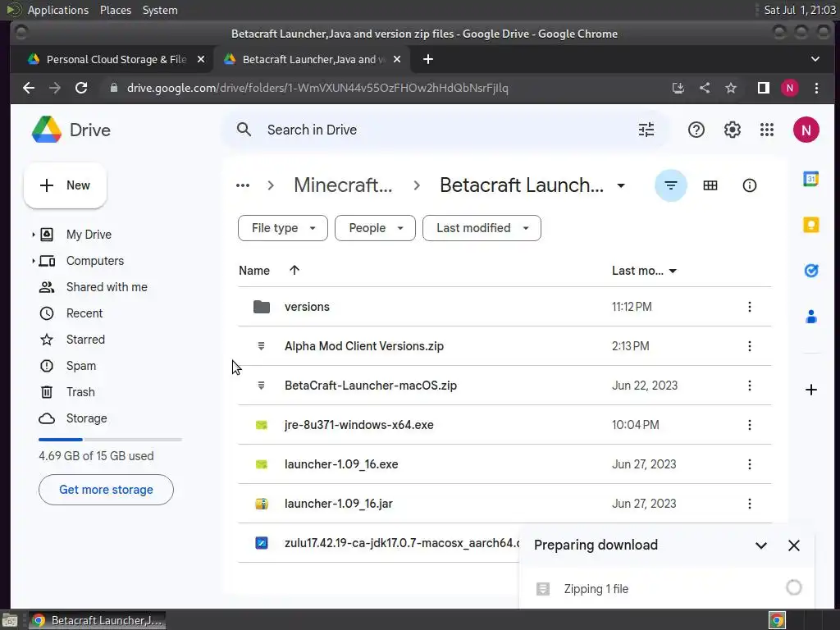This screenshot has height=630, width=840.
Task: Open the File type filter dropdown
Action: tap(283, 228)
